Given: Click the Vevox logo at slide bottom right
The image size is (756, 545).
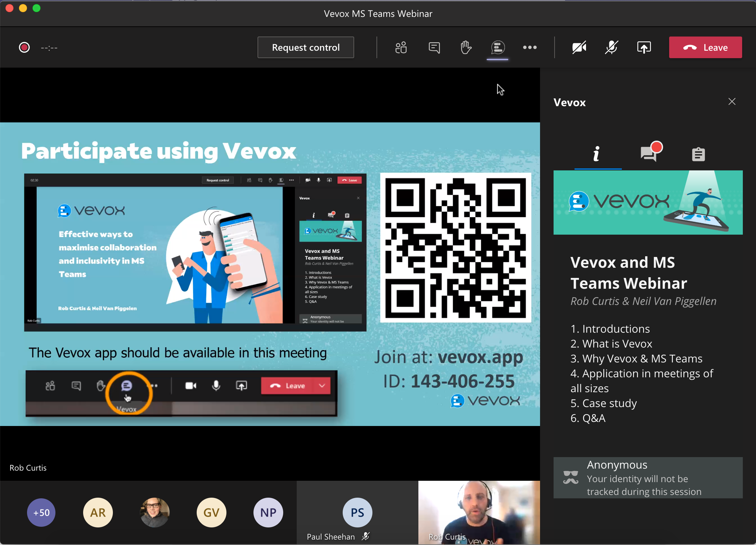Looking at the screenshot, I should click(x=485, y=401).
